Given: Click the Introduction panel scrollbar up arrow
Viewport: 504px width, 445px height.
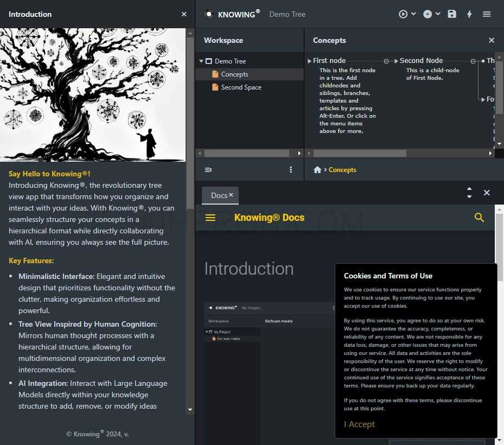Looking at the screenshot, I should 190,34.
